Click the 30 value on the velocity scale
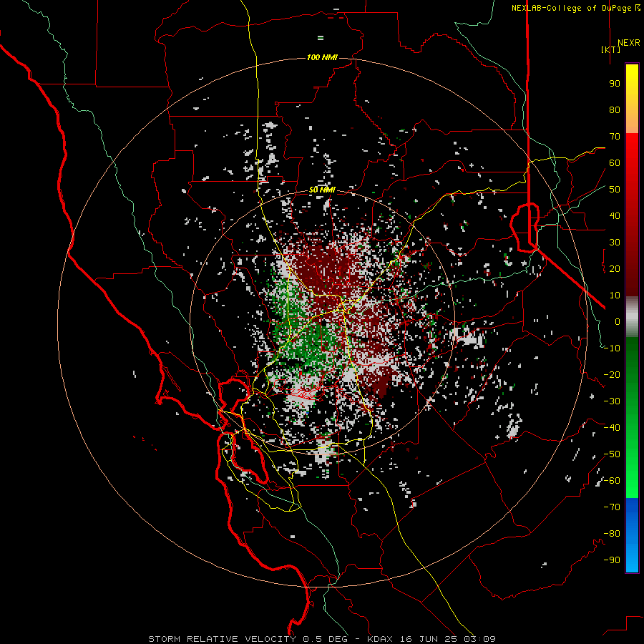 (x=615, y=243)
